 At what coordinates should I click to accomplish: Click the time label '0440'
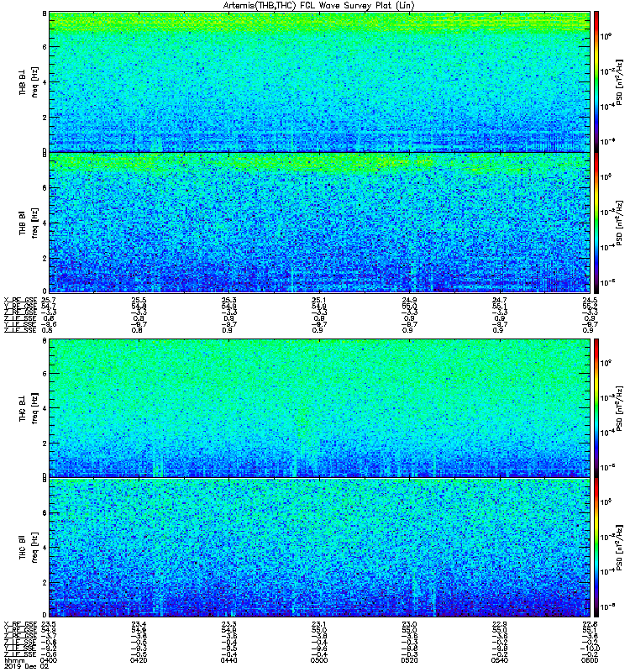pyautogui.click(x=228, y=660)
